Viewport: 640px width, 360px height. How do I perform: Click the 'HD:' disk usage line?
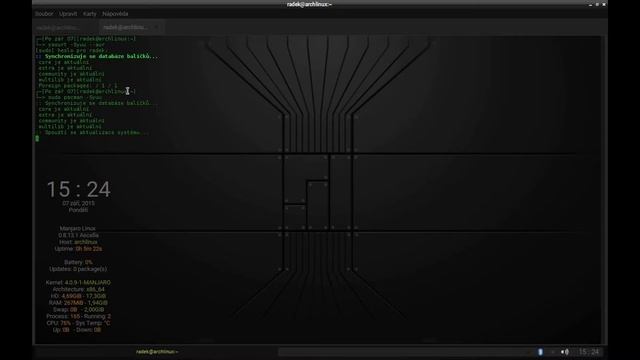click(78, 296)
